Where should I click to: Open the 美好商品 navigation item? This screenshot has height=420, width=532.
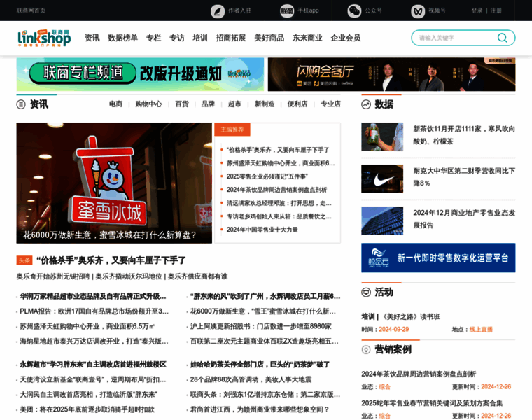pyautogui.click(x=269, y=38)
